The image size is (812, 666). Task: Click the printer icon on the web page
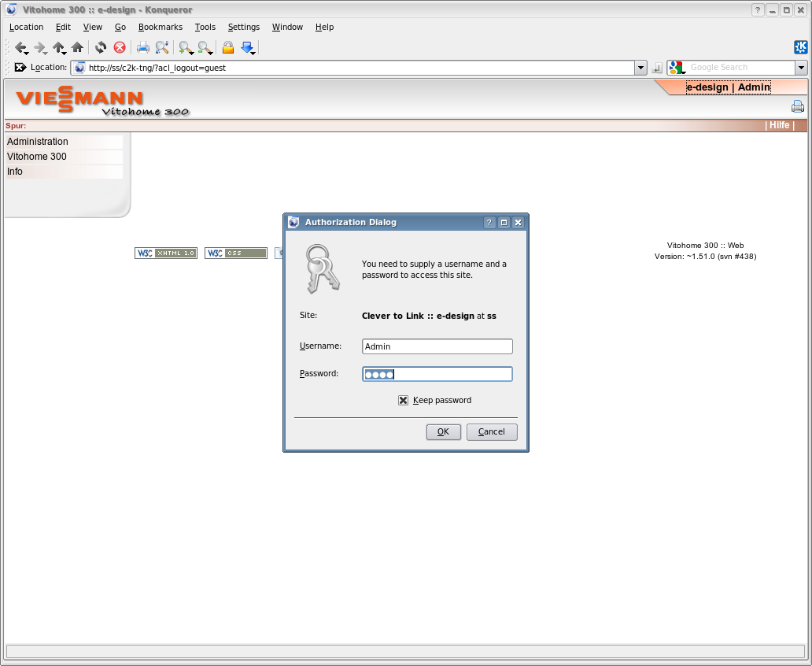pos(797,107)
